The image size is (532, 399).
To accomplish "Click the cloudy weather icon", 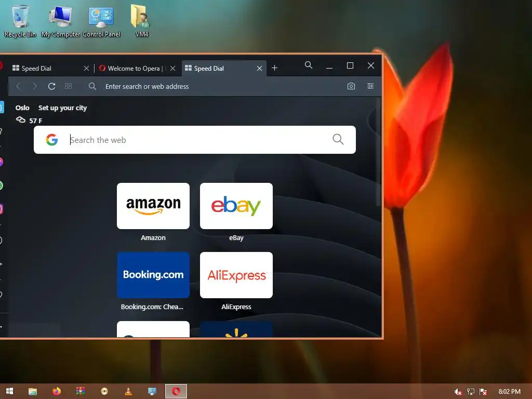I will pos(21,120).
